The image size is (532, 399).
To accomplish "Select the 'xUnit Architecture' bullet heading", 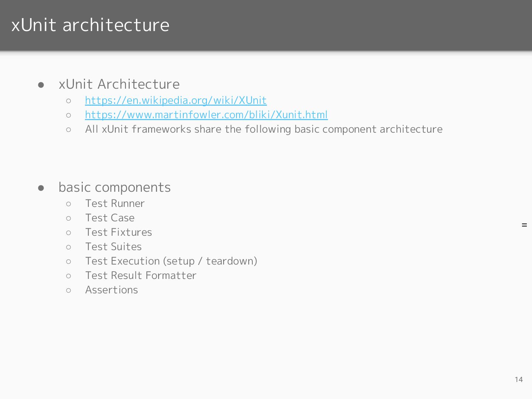I will tap(119, 84).
